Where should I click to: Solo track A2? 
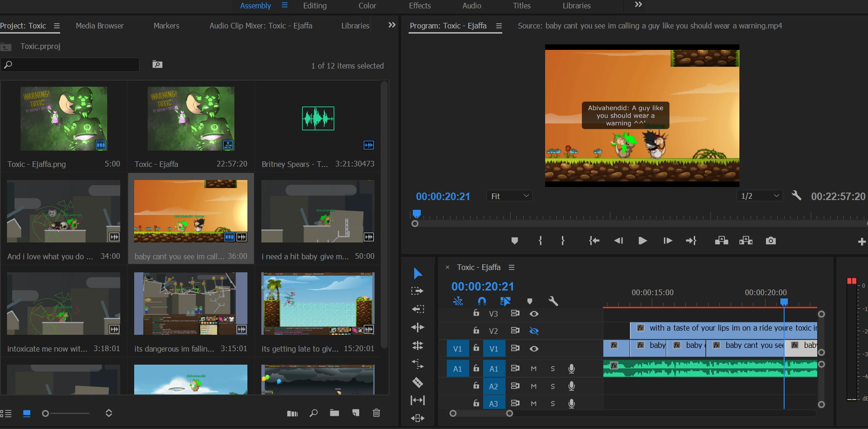pyautogui.click(x=553, y=387)
